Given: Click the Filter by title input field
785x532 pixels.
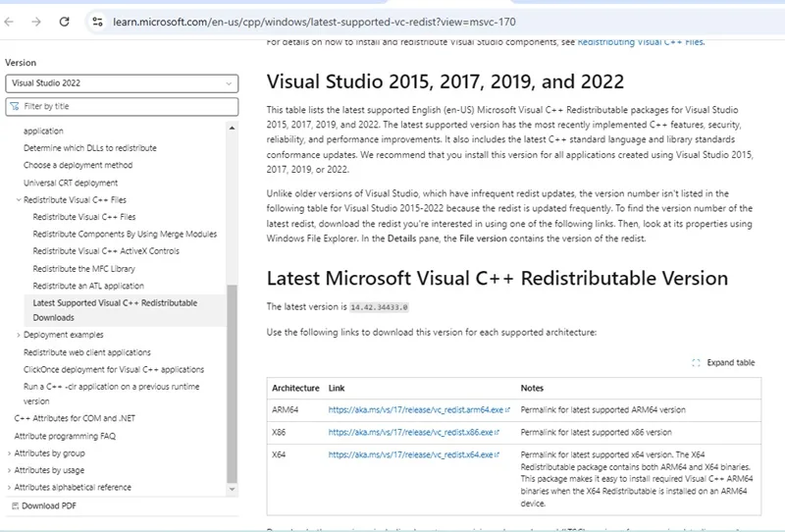Looking at the screenshot, I should (122, 106).
